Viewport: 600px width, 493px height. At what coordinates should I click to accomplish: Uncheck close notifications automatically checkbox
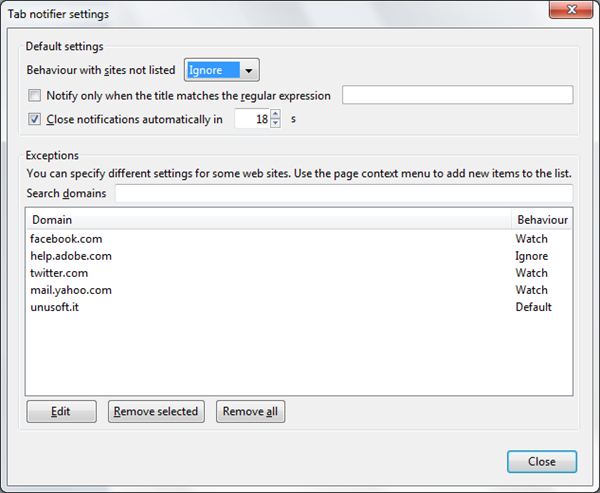(35, 120)
